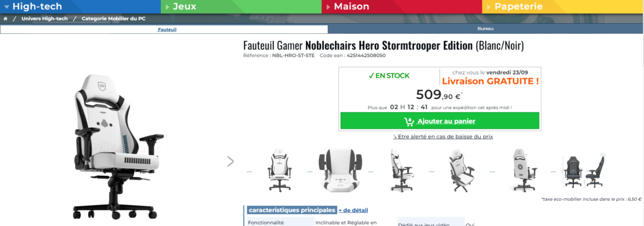Viewport: 644px width, 226px height.
Task: Select the side profile chair thumbnail
Action: 400,169
